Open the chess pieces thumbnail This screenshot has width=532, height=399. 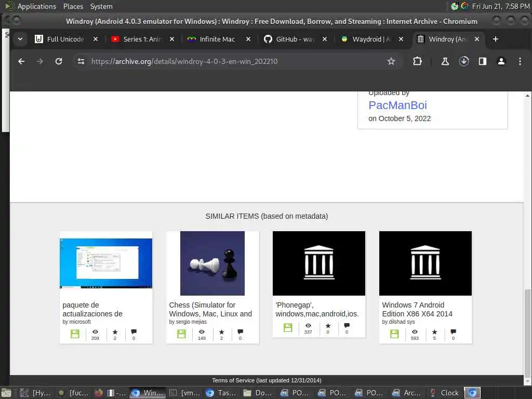point(212,263)
